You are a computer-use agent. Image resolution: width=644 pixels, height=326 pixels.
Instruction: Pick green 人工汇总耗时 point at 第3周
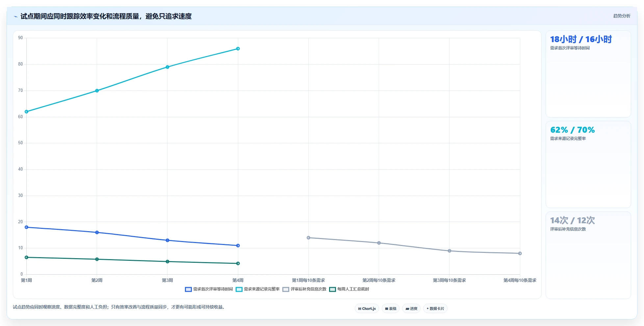(167, 261)
